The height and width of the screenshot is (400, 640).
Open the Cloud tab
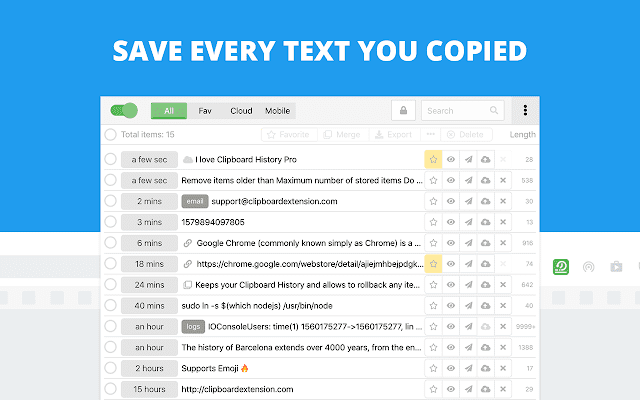click(241, 111)
